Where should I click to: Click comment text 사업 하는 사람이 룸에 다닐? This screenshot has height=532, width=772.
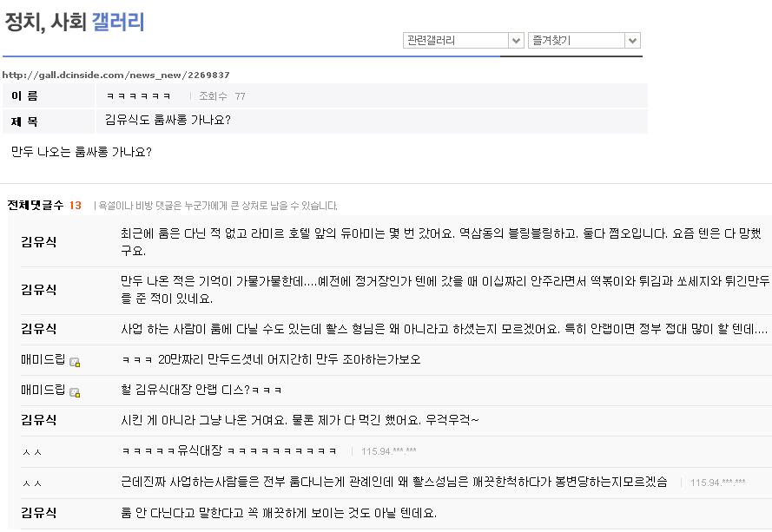[444, 329]
